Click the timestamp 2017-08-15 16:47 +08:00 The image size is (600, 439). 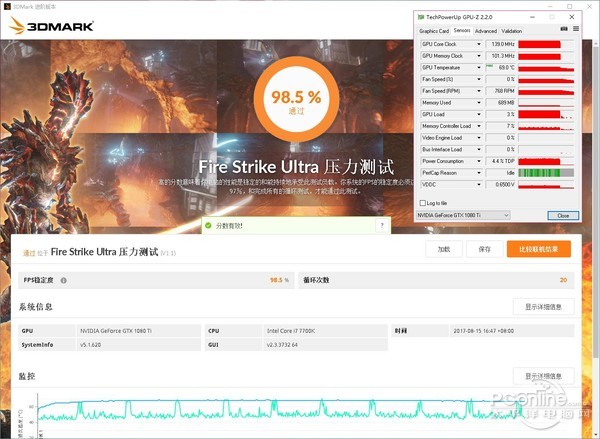[484, 331]
